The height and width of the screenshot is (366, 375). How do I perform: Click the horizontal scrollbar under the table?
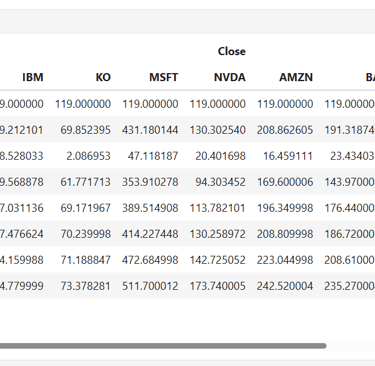pos(163,346)
